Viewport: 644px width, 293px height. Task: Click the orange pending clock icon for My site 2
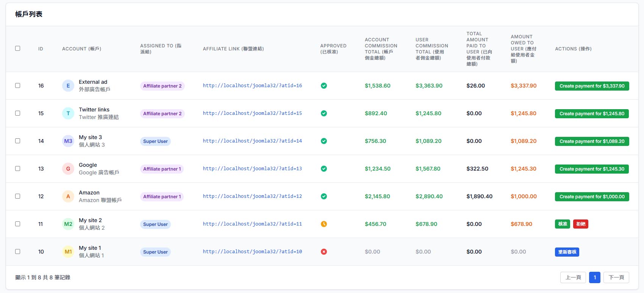pos(324,224)
